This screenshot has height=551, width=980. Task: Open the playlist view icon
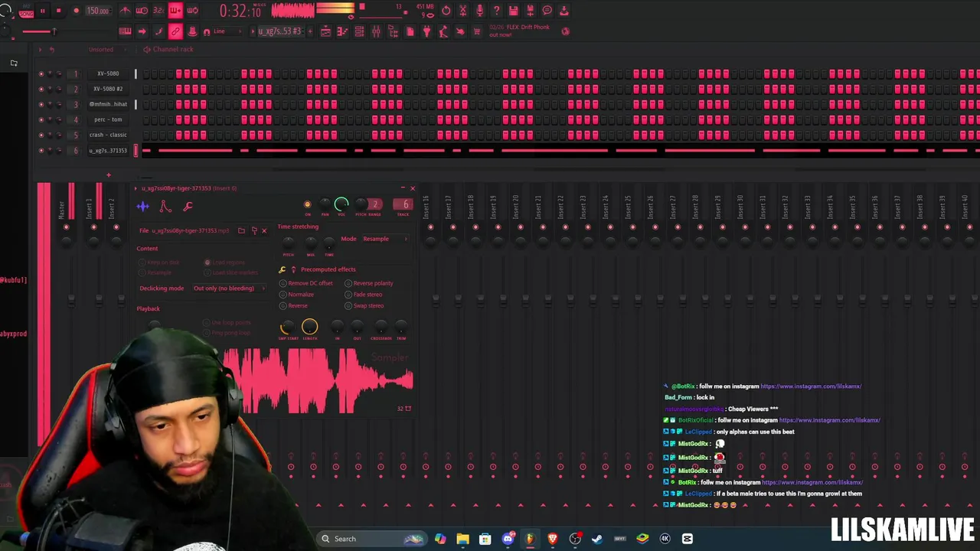[x=325, y=31]
